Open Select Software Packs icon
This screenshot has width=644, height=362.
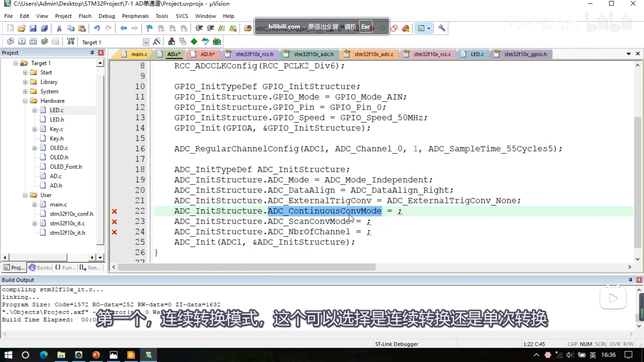206,41
